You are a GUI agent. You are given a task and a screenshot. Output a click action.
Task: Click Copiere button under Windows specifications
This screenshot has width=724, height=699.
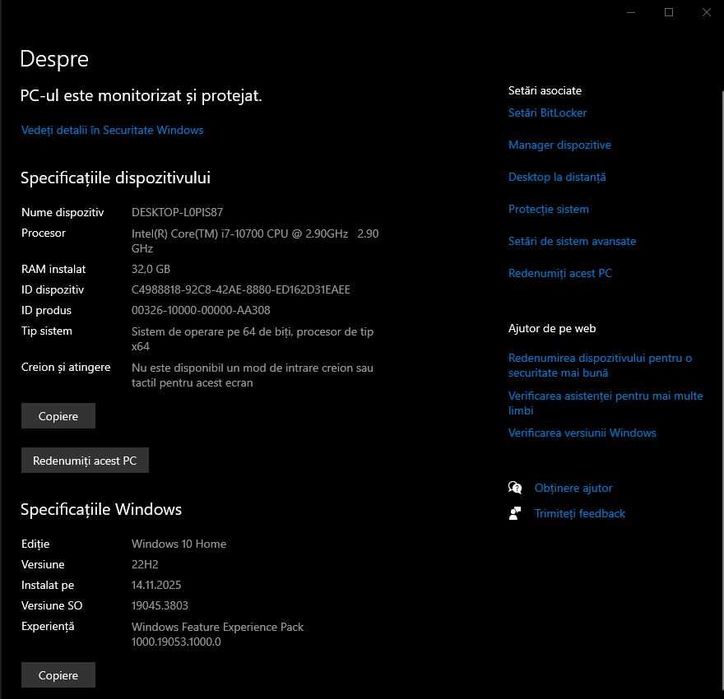tap(58, 675)
